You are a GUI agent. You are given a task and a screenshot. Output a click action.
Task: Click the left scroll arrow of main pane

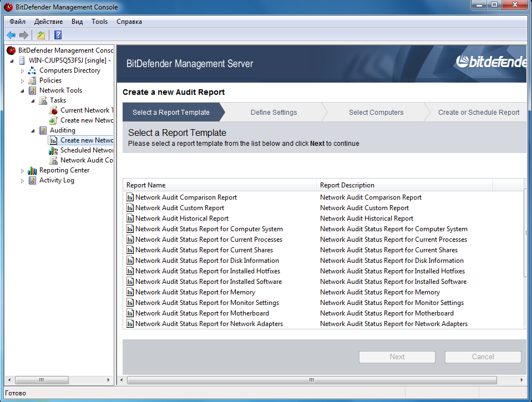click(x=121, y=380)
